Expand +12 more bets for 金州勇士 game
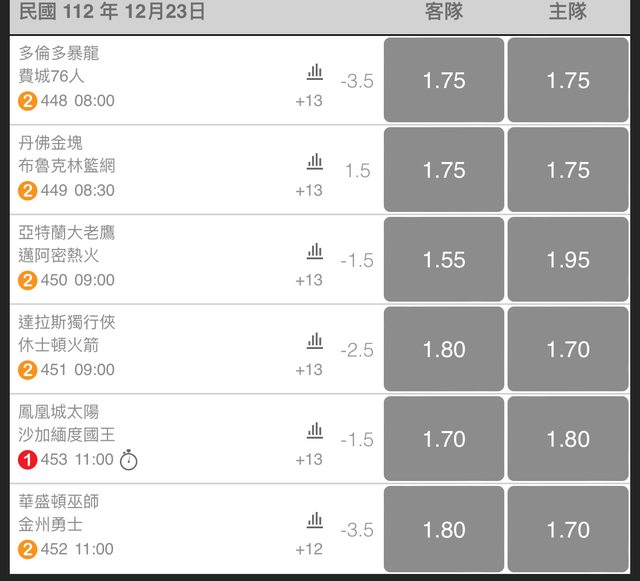 click(309, 549)
